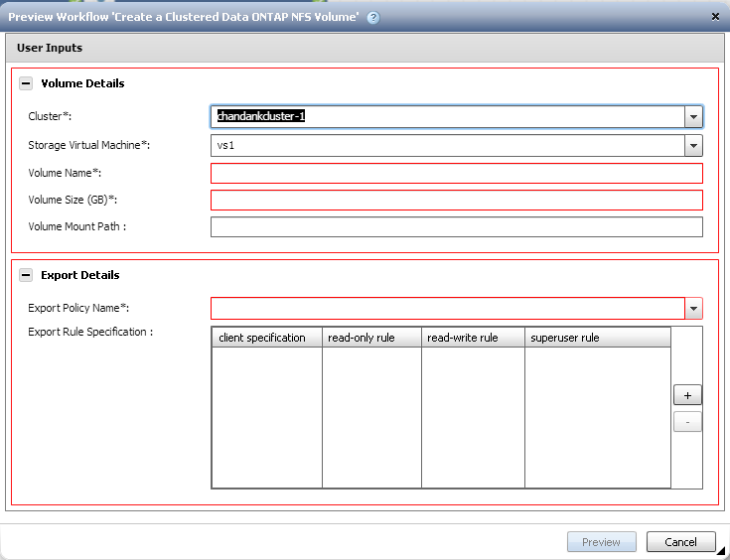Click the Export Policy Name text box

click(x=447, y=309)
